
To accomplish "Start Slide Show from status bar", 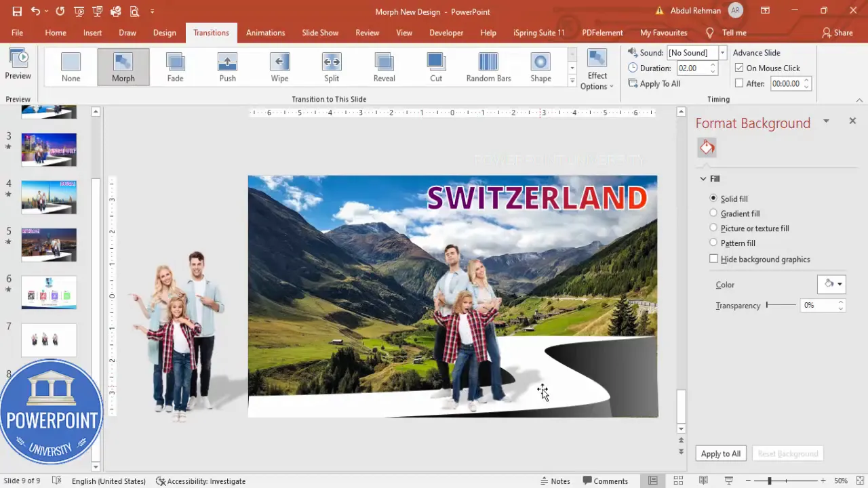I will tap(729, 481).
